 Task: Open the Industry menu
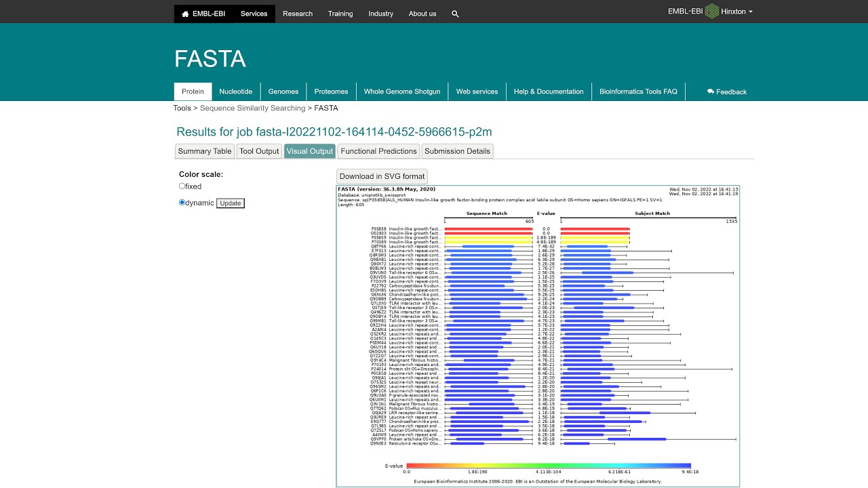point(381,14)
